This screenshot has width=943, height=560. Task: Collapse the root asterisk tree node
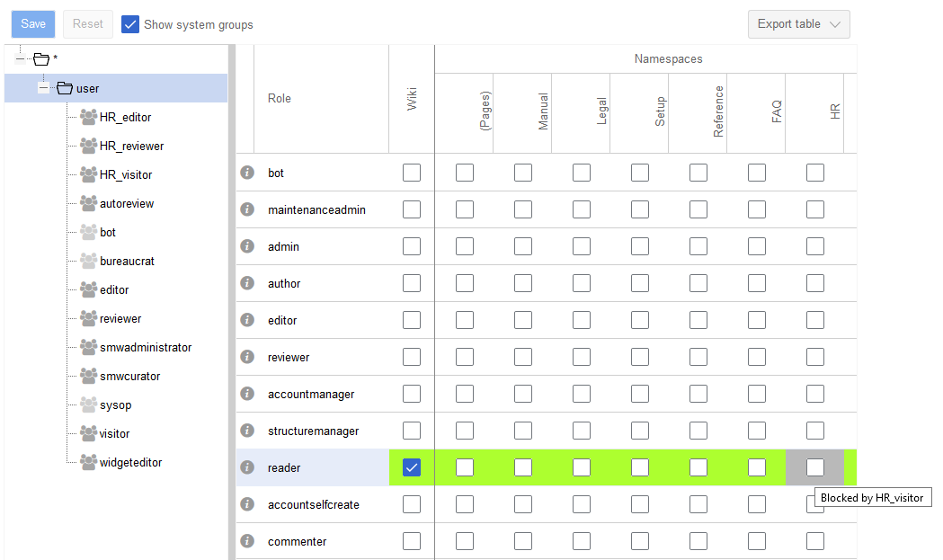(x=21, y=59)
